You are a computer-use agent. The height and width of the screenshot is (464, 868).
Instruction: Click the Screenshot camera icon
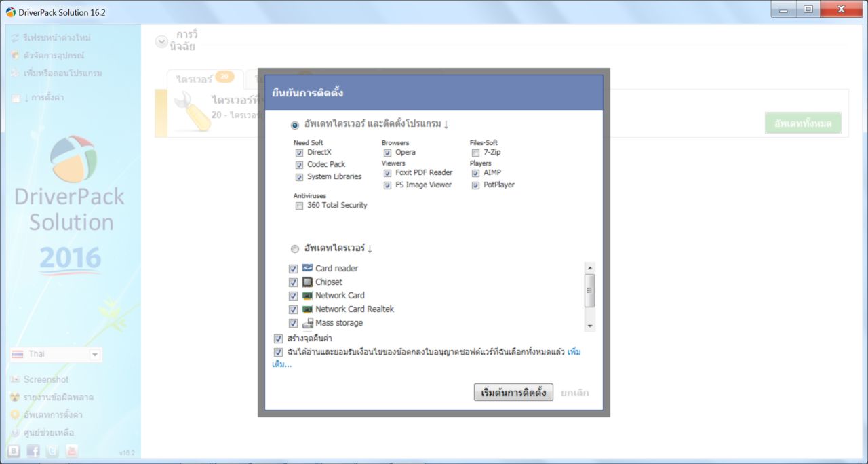(x=15, y=379)
